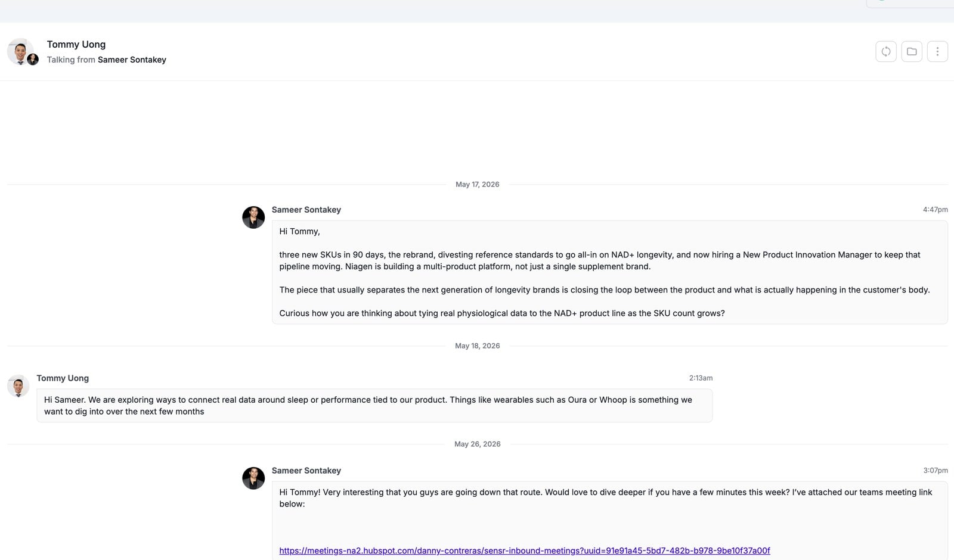This screenshot has width=954, height=560.
Task: Click Sameer Sontakey name above 4:47pm message
Action: (306, 210)
